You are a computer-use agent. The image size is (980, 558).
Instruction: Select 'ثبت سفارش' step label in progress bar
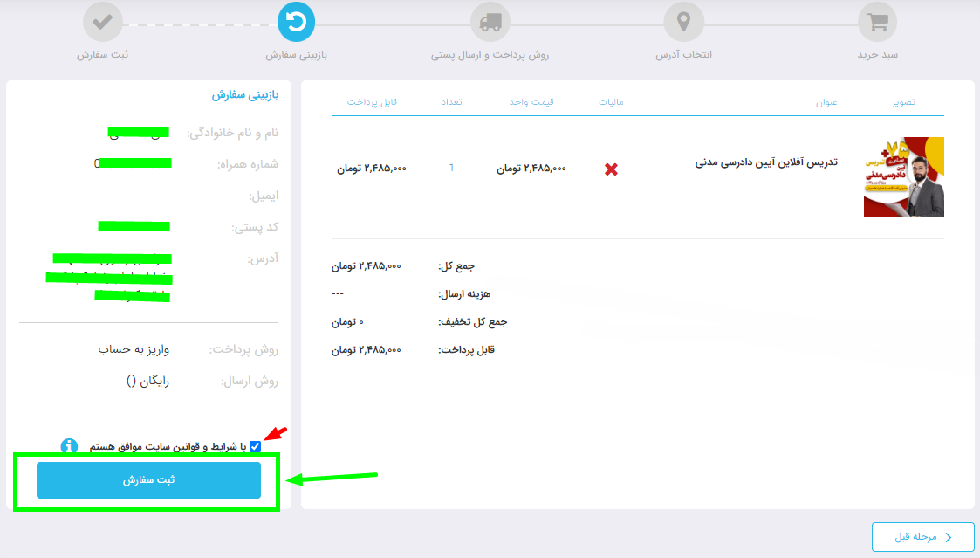coord(102,55)
